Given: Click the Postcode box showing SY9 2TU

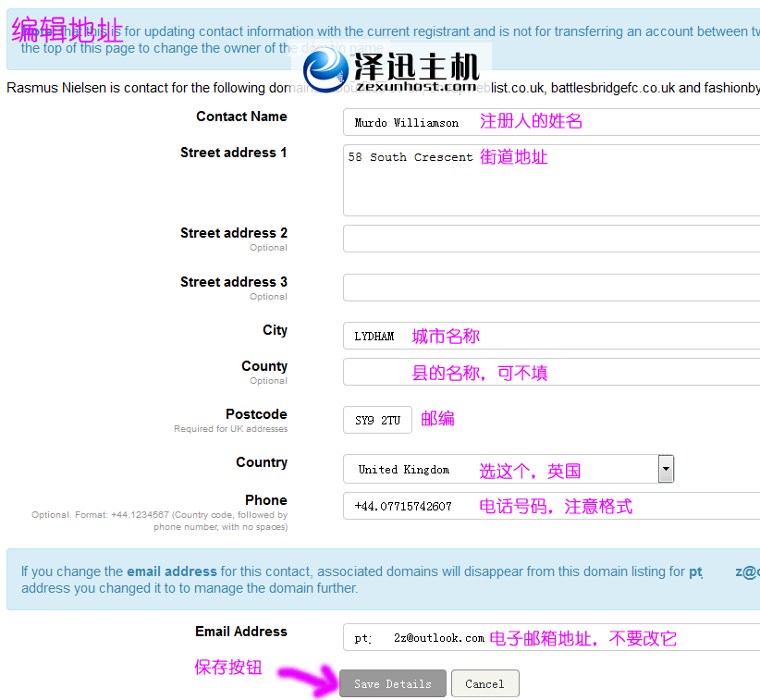Looking at the screenshot, I should (x=377, y=420).
